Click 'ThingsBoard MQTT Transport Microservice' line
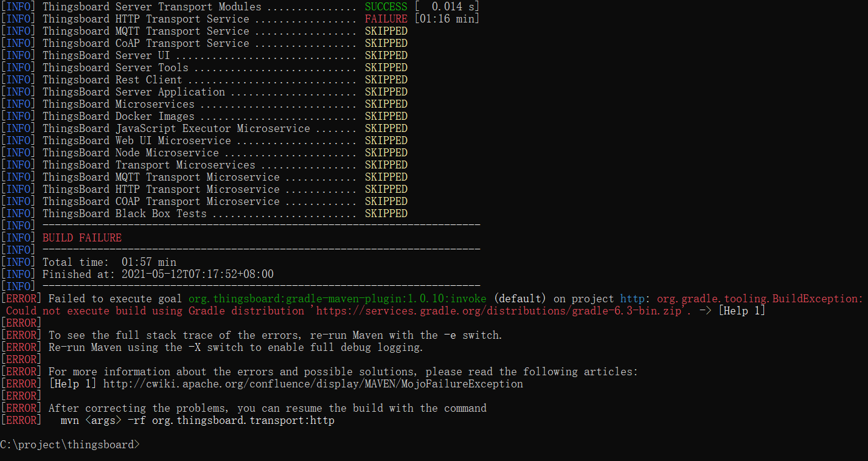Screen dimensions: 868x461 [161, 177]
